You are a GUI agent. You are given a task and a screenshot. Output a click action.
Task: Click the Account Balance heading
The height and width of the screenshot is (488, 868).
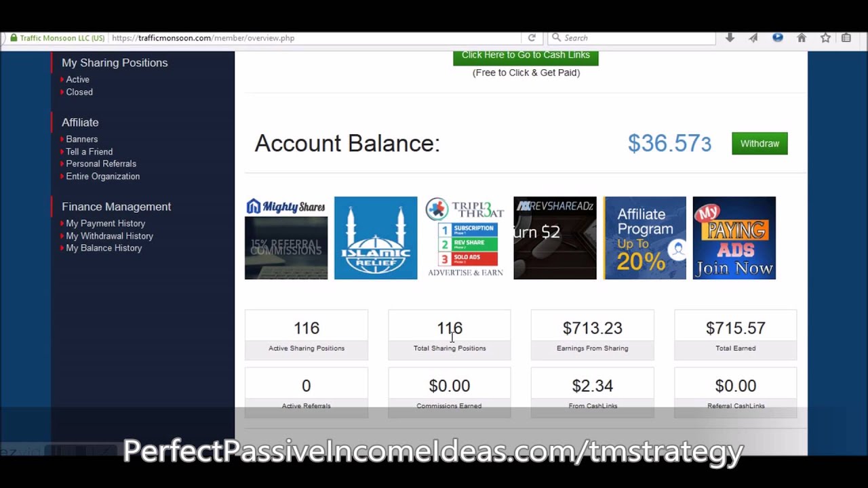[347, 144]
